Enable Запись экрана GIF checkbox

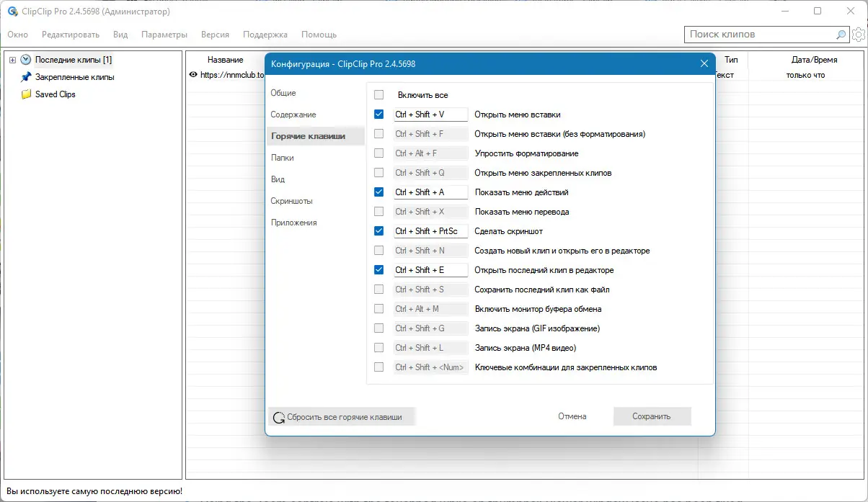pyautogui.click(x=379, y=328)
